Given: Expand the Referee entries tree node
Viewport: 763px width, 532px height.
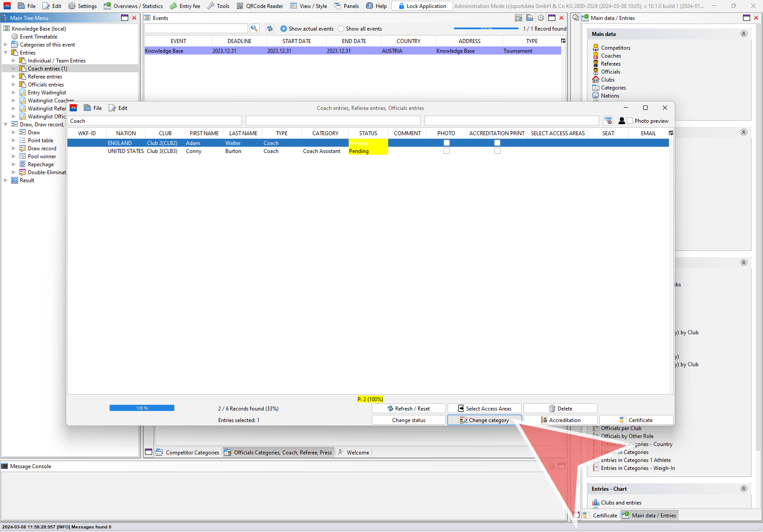Looking at the screenshot, I should click(x=14, y=77).
